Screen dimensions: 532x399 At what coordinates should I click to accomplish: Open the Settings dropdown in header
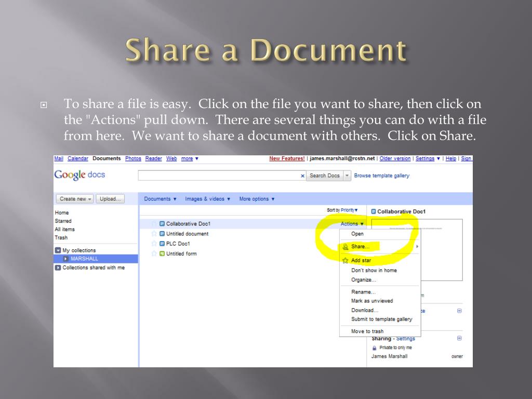click(428, 158)
